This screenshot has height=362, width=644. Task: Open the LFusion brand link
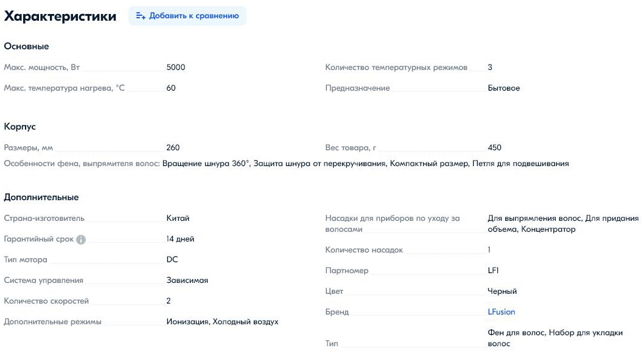click(501, 312)
